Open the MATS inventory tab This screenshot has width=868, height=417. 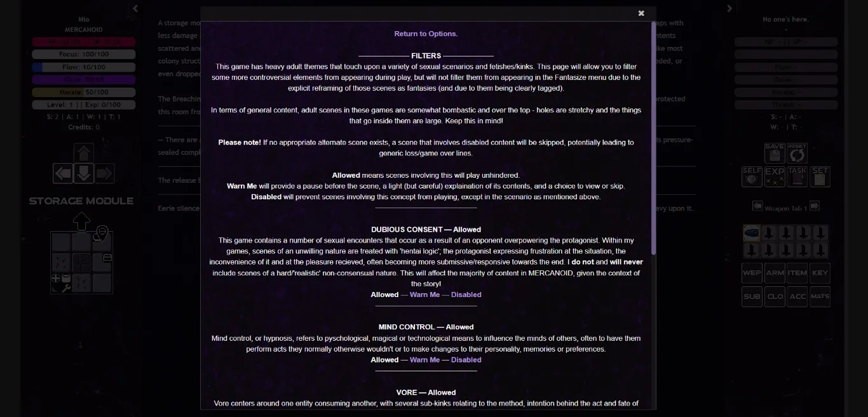click(820, 296)
